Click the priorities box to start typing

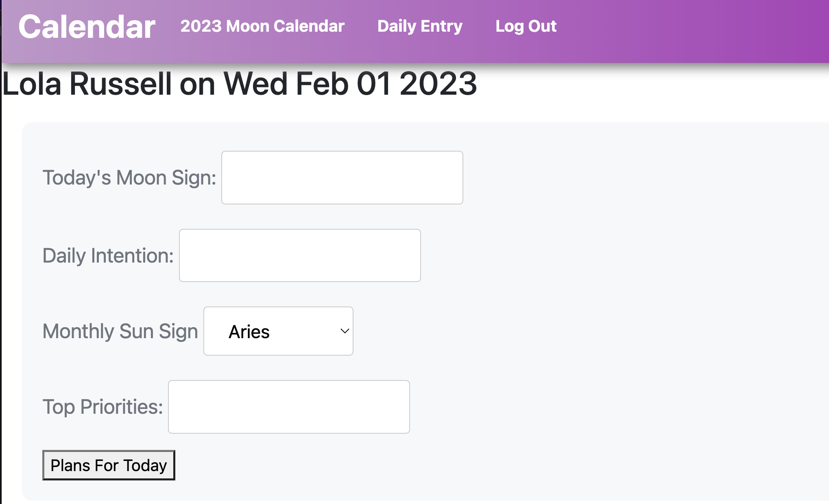point(289,406)
